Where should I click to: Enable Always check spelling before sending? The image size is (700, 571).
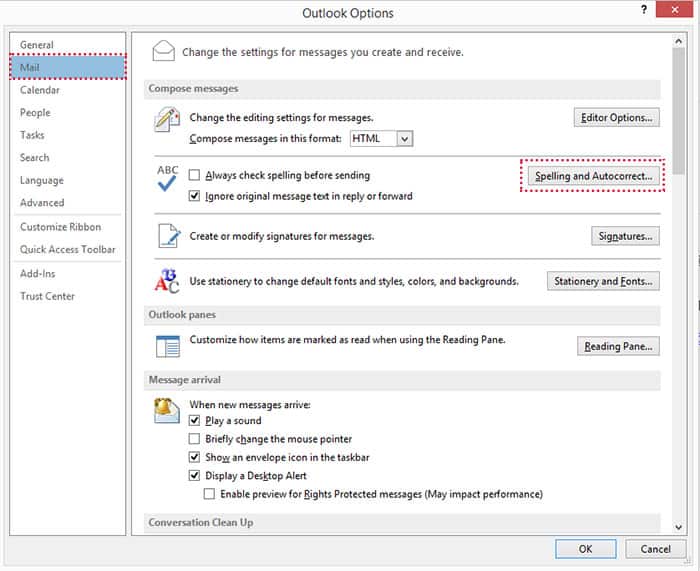tap(194, 175)
